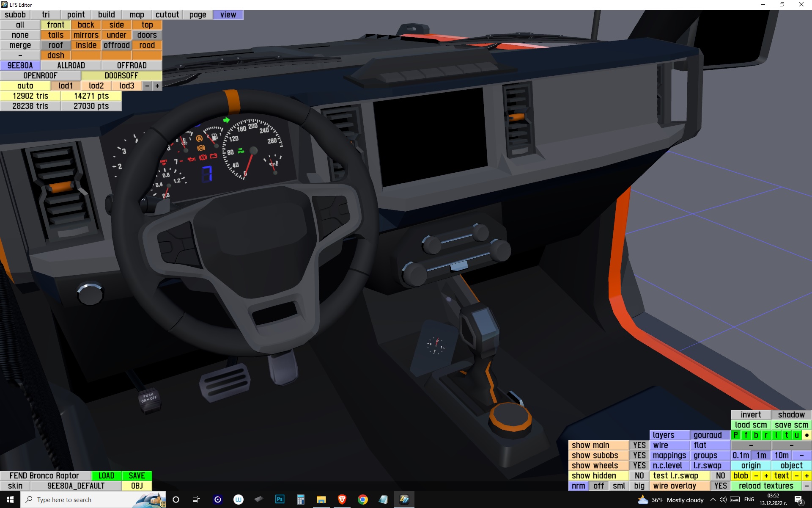Screen dimensions: 812x508
Task: Open the cutout menu tab
Action: click(167, 15)
